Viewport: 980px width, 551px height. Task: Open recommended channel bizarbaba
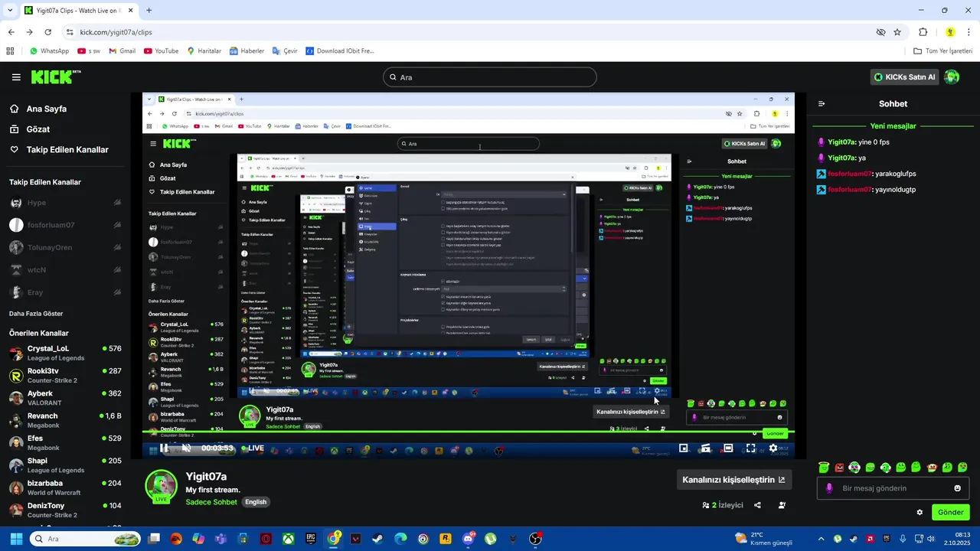[x=65, y=487]
